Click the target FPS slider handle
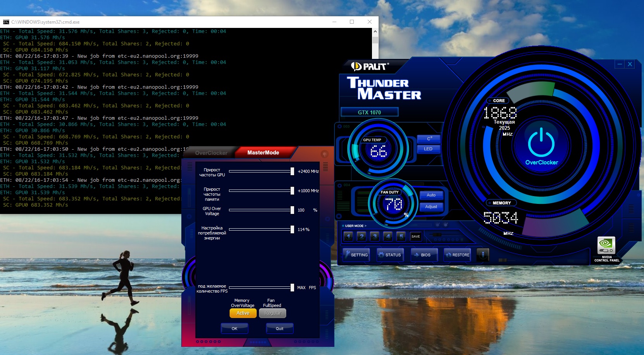This screenshot has width=644, height=355. tap(292, 288)
